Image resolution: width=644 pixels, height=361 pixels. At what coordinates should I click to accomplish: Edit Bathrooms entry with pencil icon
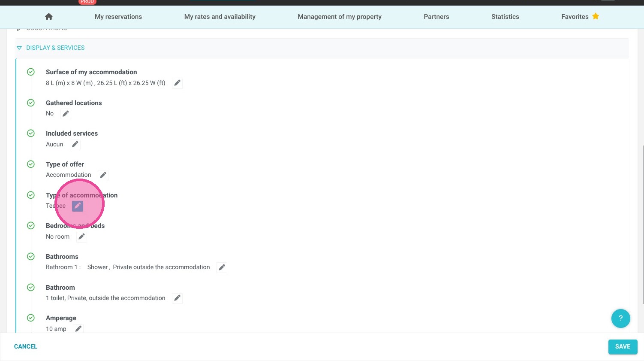[x=222, y=267]
